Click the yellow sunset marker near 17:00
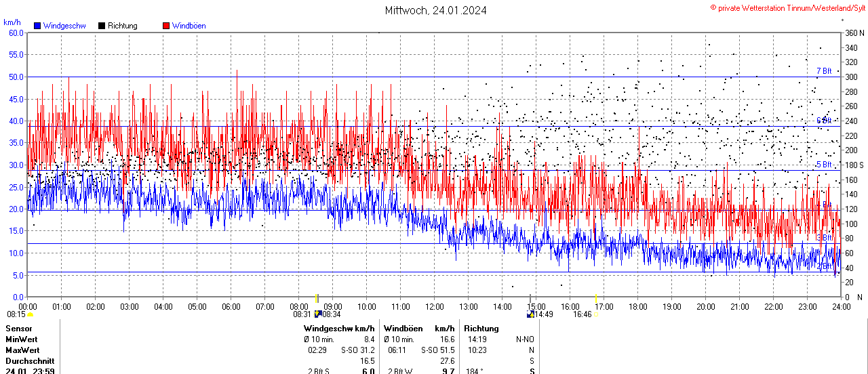Image resolution: width=868 pixels, height=374 pixels. tap(595, 299)
